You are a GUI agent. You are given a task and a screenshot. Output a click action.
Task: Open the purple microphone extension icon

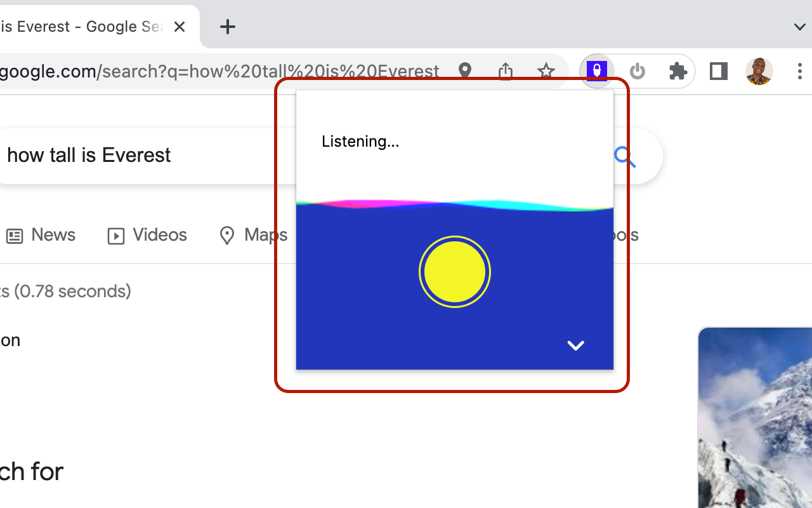click(x=597, y=70)
